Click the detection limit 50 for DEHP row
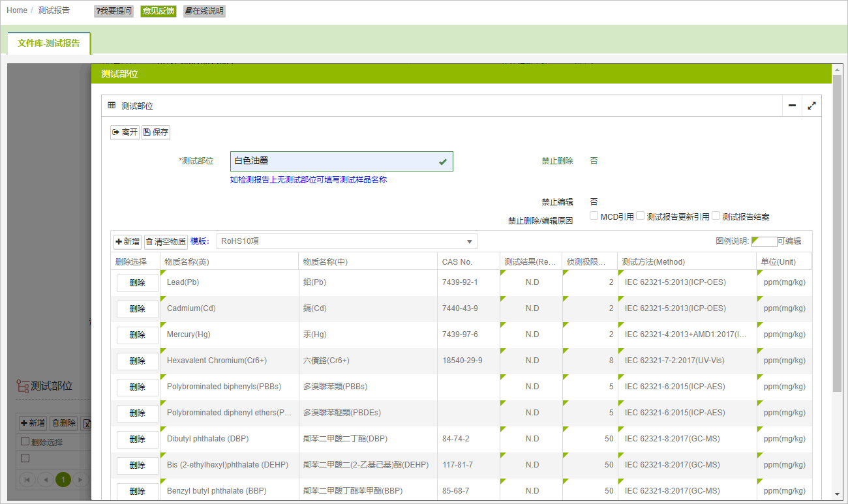The width and height of the screenshot is (848, 504). [590, 466]
